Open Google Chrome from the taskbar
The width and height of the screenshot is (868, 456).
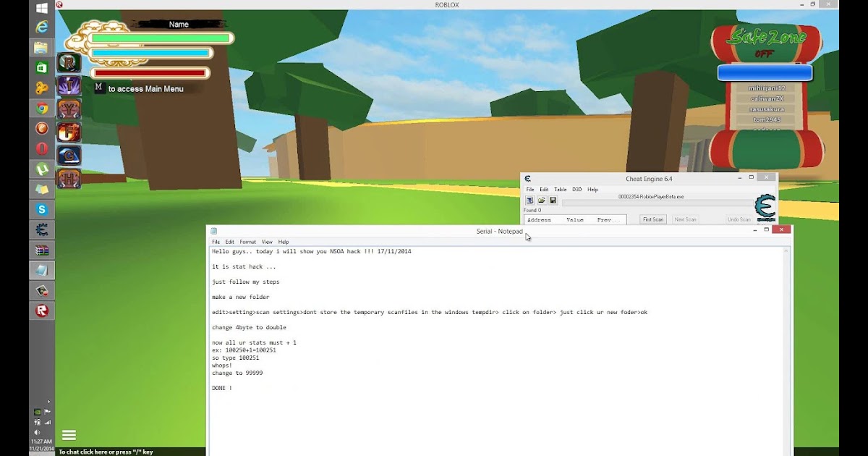coord(42,108)
